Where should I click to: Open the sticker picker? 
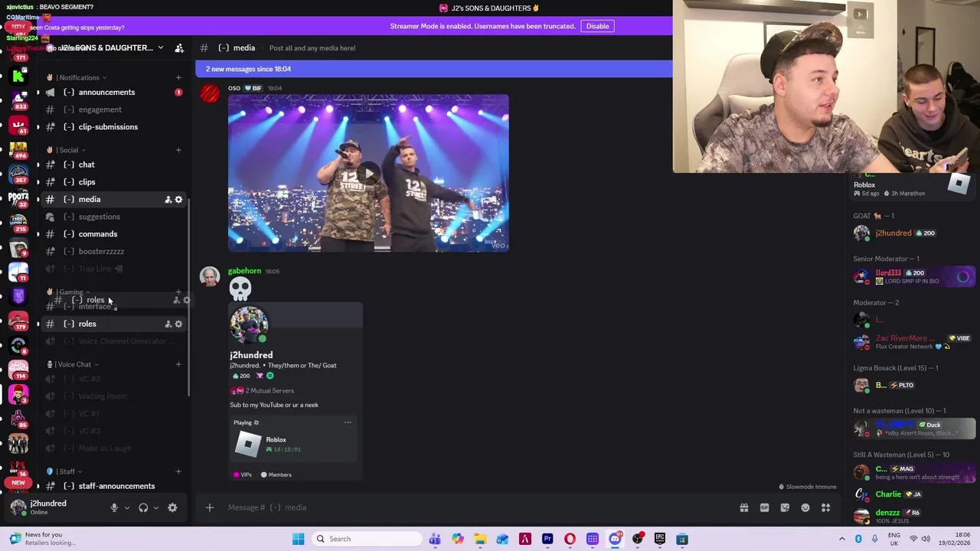click(x=785, y=507)
